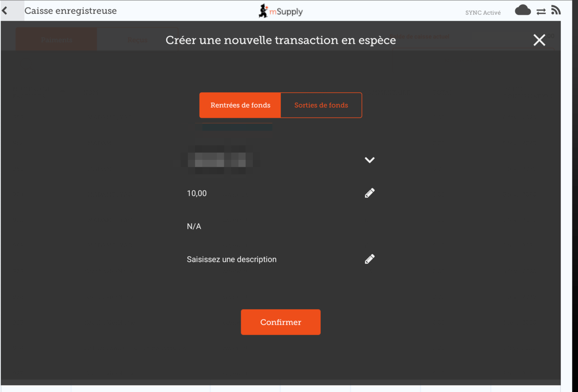Click the mSupply logo
This screenshot has height=392, width=578.
click(x=281, y=11)
